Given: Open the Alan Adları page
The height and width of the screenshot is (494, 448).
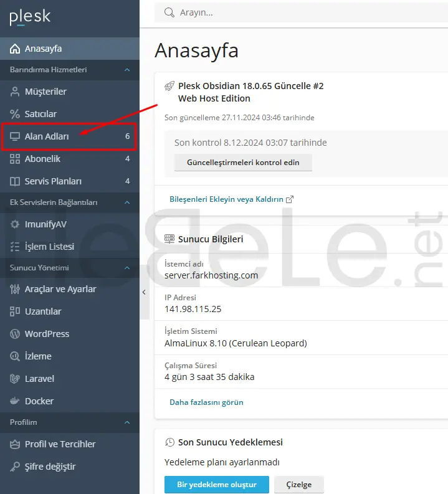Looking at the screenshot, I should (70, 136).
